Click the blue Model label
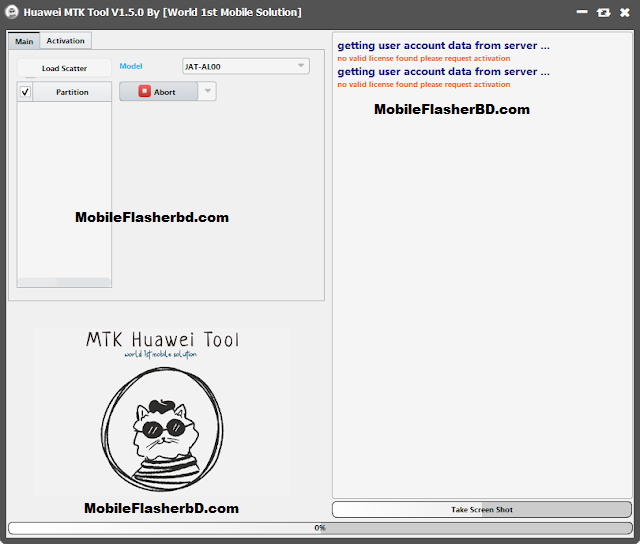 point(131,66)
